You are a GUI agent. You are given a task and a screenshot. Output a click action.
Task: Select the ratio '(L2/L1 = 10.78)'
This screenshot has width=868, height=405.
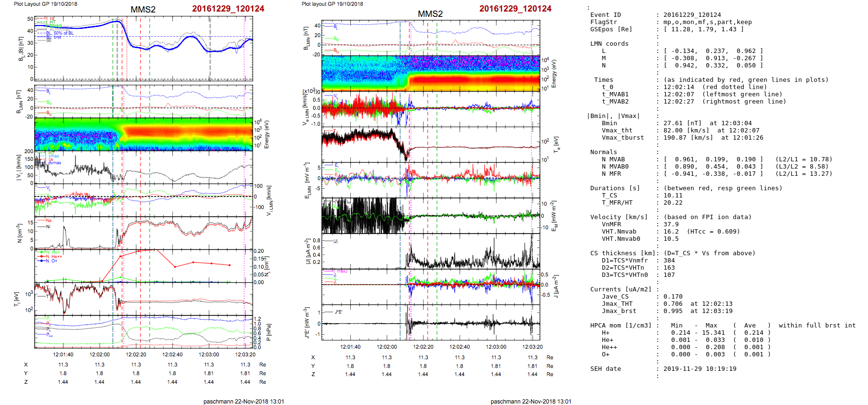[804, 159]
